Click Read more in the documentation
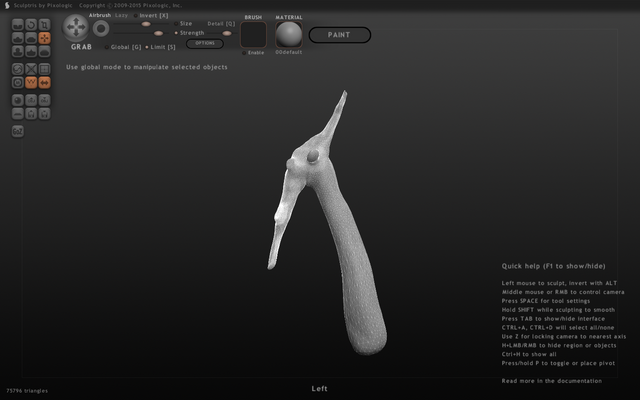The image size is (640, 400). (x=551, y=381)
